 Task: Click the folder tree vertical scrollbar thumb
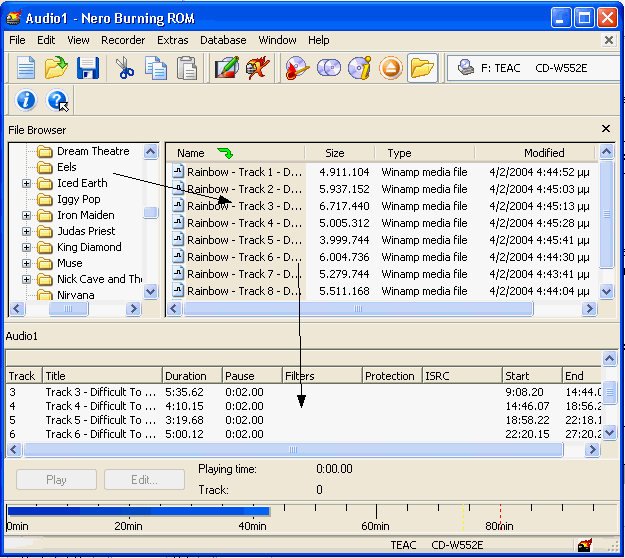tap(151, 212)
